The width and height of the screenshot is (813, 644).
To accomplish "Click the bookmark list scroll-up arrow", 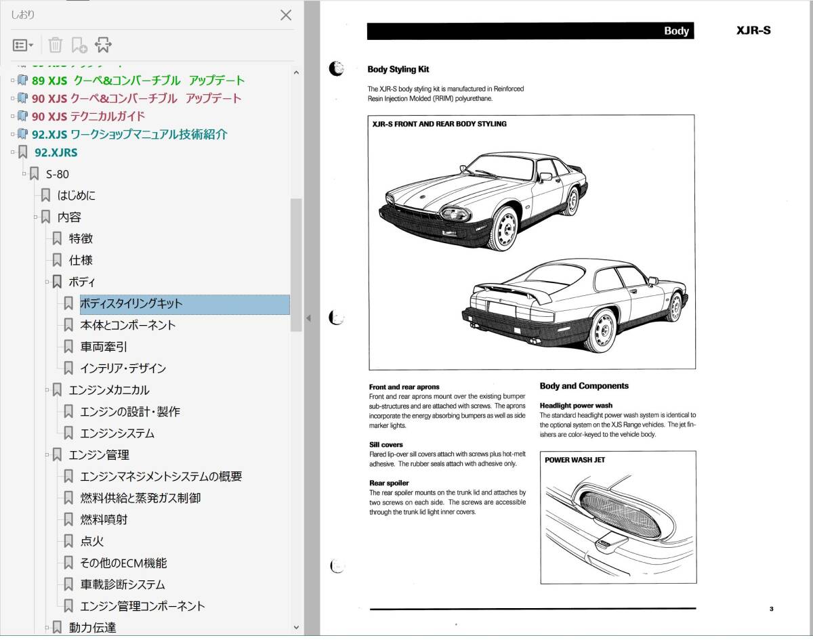I will (296, 72).
